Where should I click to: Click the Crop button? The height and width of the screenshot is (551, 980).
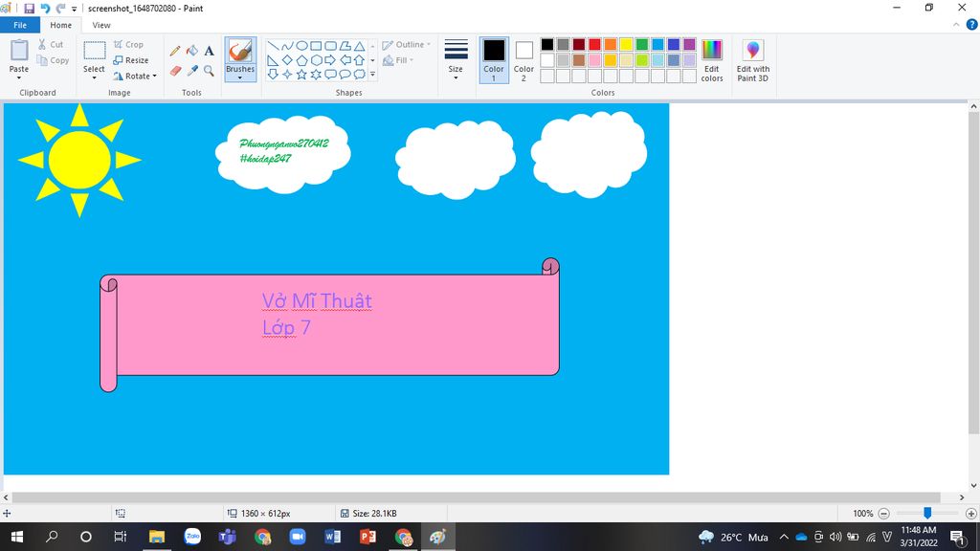coord(129,44)
